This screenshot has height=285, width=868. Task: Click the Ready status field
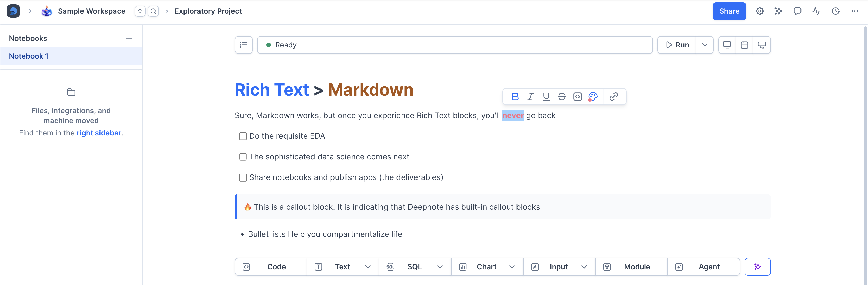point(455,45)
